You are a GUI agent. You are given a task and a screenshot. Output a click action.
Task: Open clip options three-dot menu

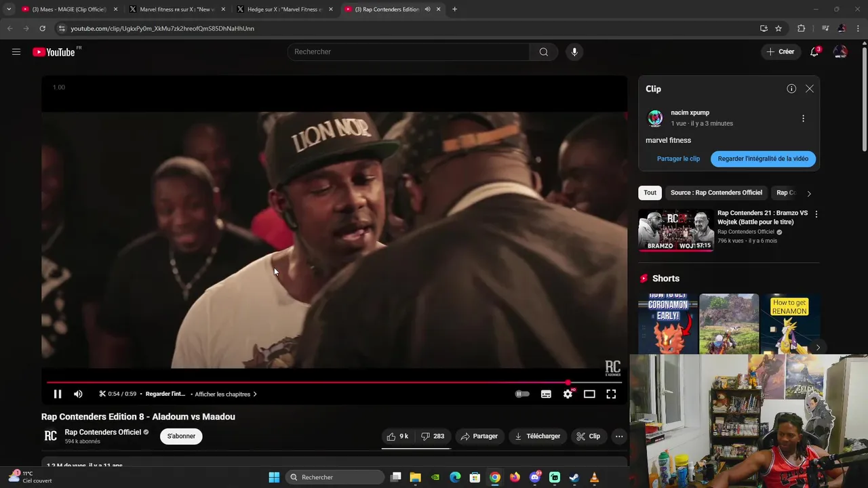click(x=803, y=119)
